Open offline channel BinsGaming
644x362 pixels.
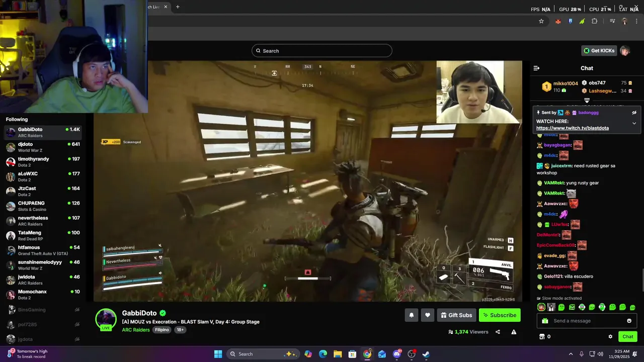pos(43,310)
